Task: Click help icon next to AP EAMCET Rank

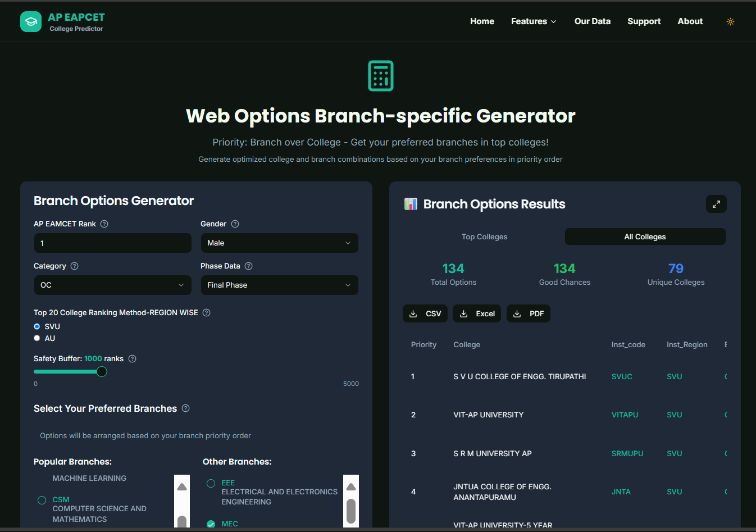Action: coord(104,224)
